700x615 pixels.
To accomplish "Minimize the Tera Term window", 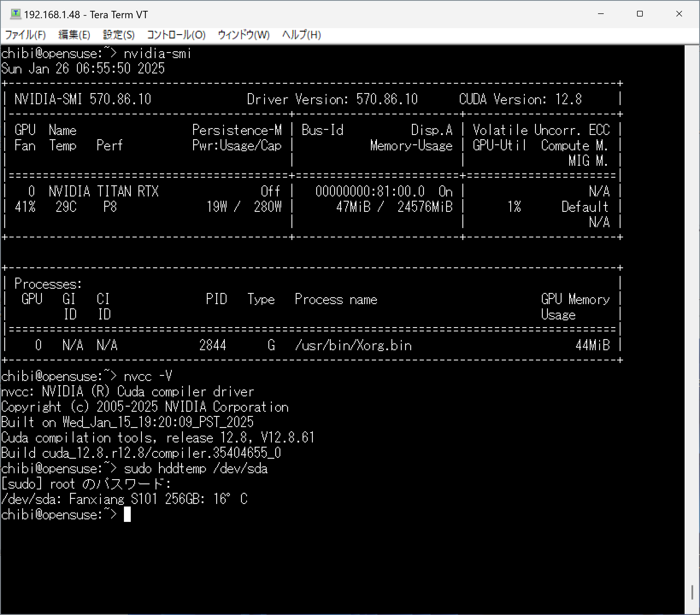I will [601, 14].
